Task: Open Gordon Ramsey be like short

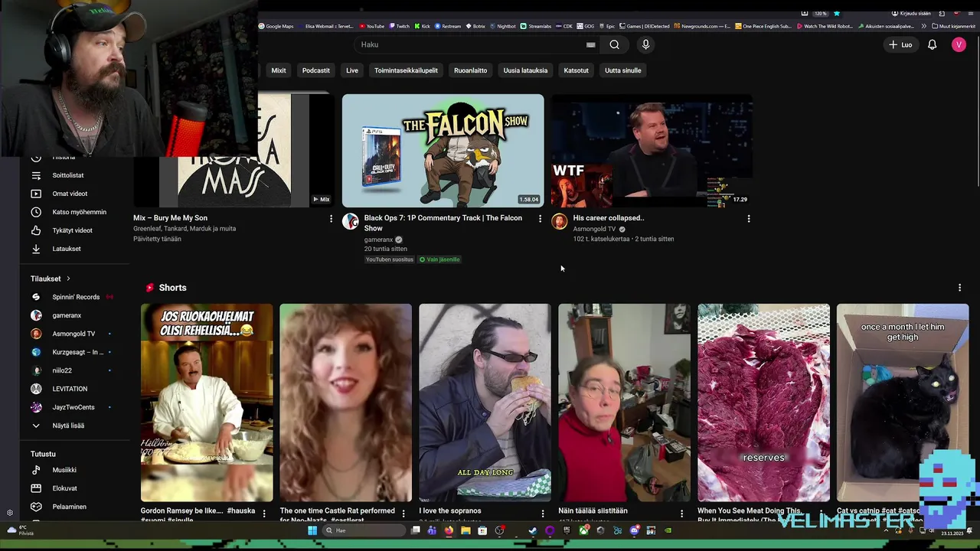Action: click(207, 403)
